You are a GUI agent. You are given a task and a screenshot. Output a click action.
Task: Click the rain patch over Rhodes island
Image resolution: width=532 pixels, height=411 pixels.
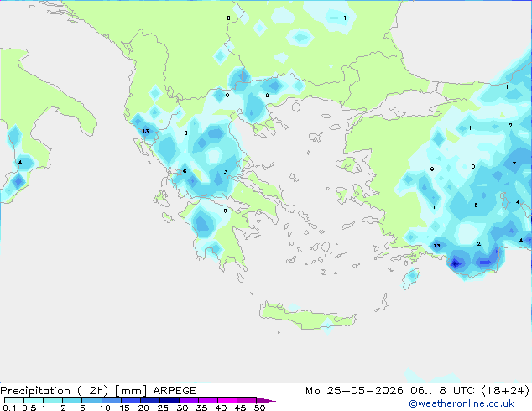(x=411, y=278)
